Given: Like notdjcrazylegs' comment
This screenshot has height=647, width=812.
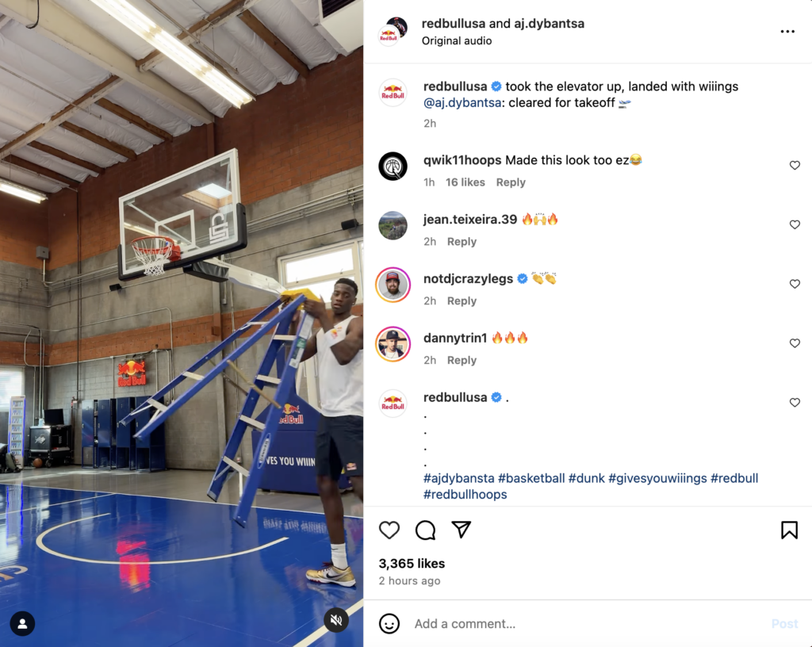Looking at the screenshot, I should pyautogui.click(x=795, y=284).
